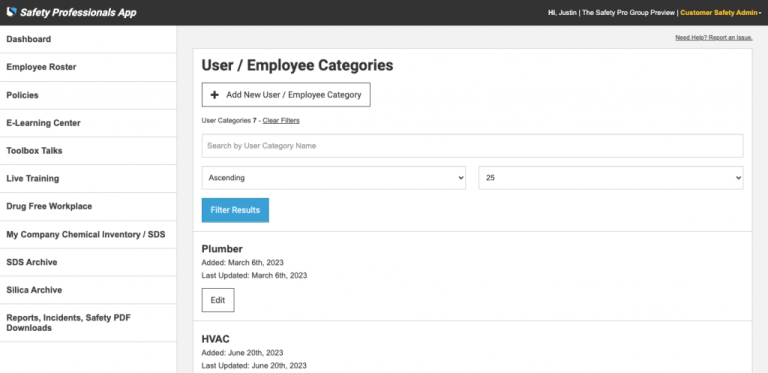
Task: Click the HVAC category heading
Action: (216, 339)
